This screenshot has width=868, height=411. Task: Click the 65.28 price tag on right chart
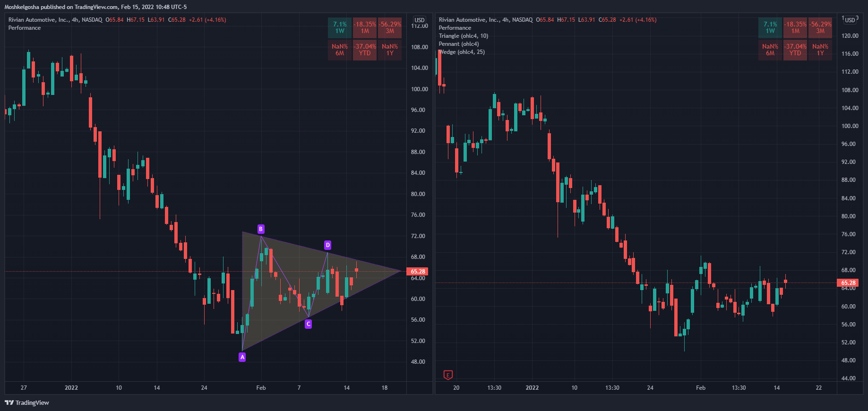848,283
